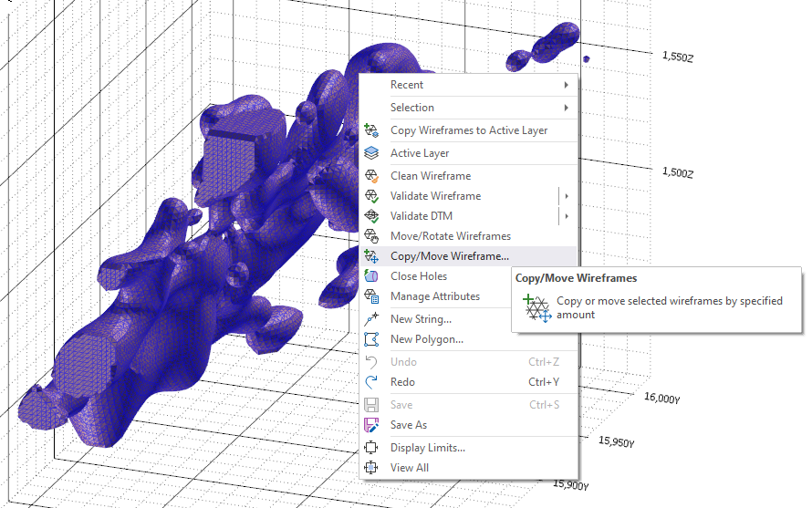Click the Move/Rotate Wireframes icon
This screenshot has height=508, width=812.
371,236
